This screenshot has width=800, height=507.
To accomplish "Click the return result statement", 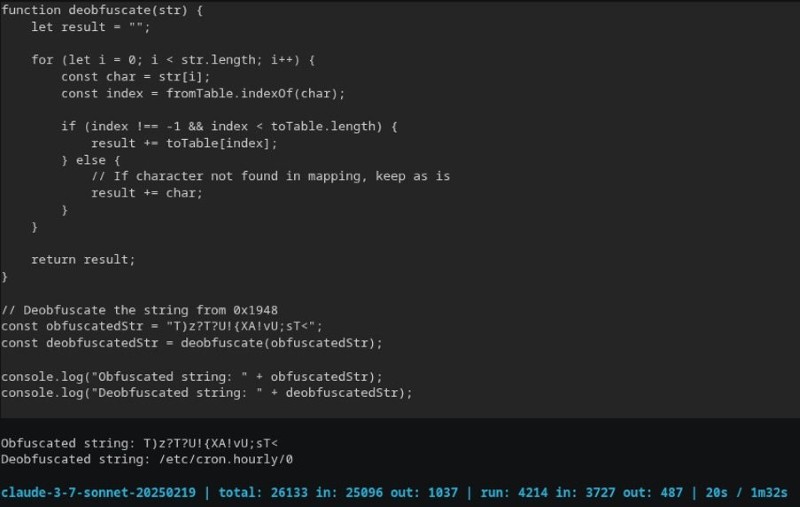I will (x=83, y=259).
